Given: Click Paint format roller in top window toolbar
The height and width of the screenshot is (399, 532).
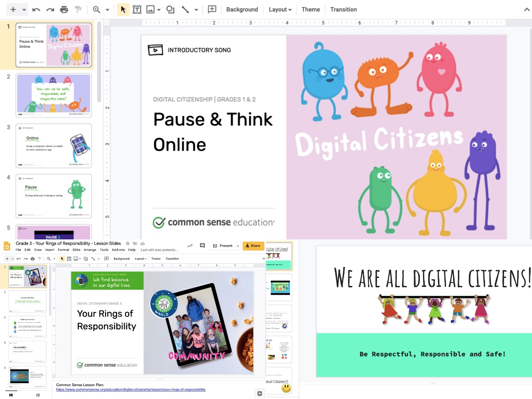Looking at the screenshot, I should coord(78,9).
